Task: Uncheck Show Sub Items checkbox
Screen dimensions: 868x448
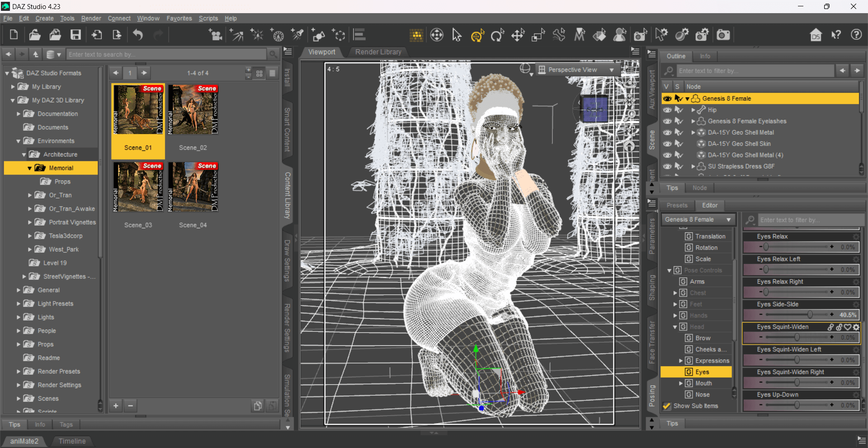Action: pos(666,406)
